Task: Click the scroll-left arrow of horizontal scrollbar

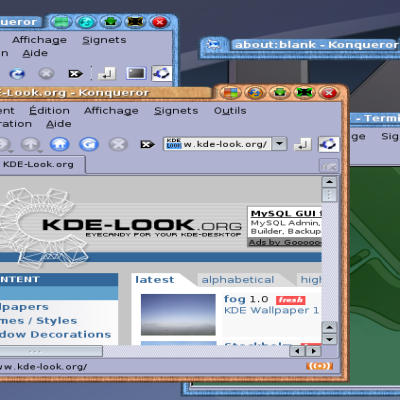Action: 297,351
